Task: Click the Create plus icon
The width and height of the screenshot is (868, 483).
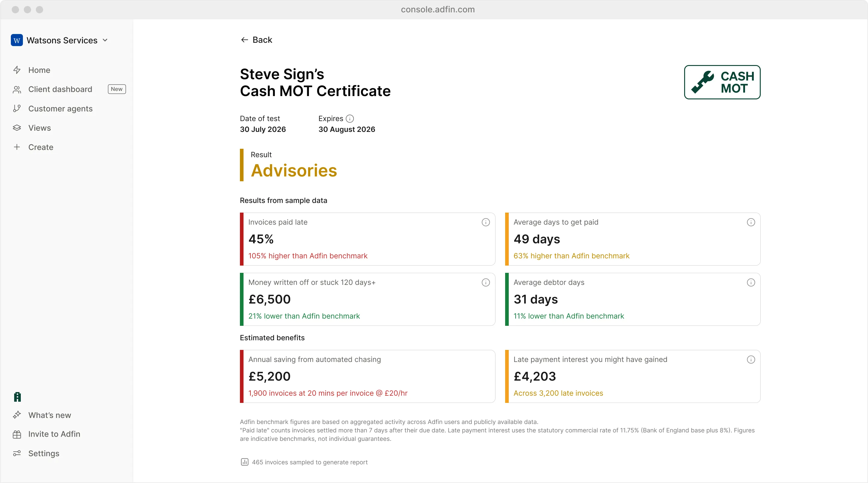Action: (x=17, y=147)
